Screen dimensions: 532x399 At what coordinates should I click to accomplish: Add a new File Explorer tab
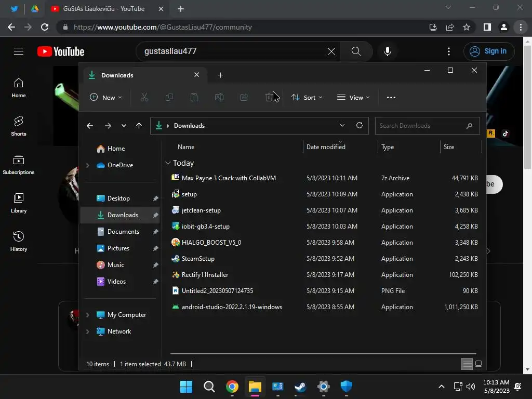point(220,75)
